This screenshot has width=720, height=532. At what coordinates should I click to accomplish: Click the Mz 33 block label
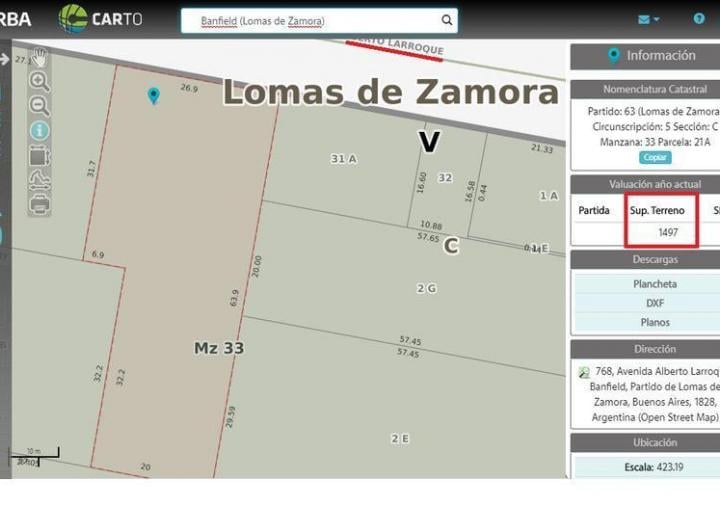(219, 348)
